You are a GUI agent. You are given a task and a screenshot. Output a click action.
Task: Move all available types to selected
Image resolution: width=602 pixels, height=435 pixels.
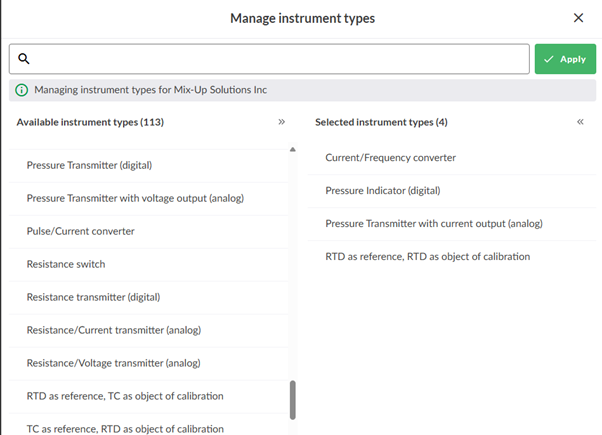[281, 122]
